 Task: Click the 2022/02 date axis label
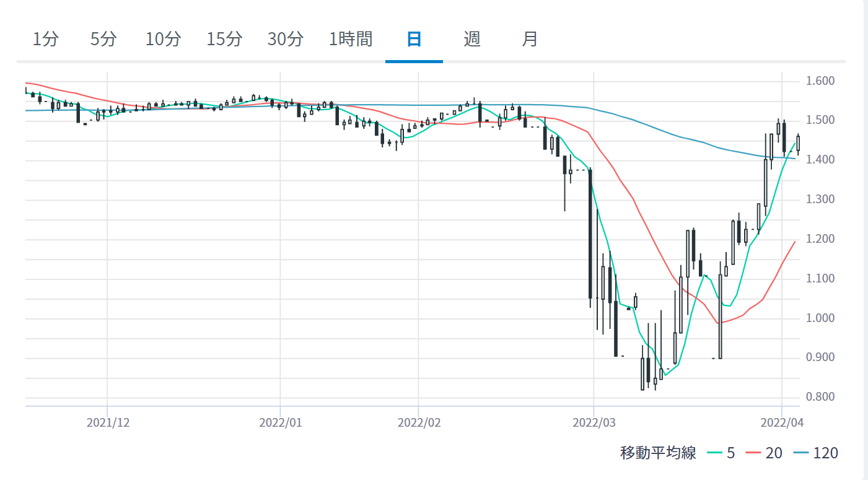tap(419, 423)
